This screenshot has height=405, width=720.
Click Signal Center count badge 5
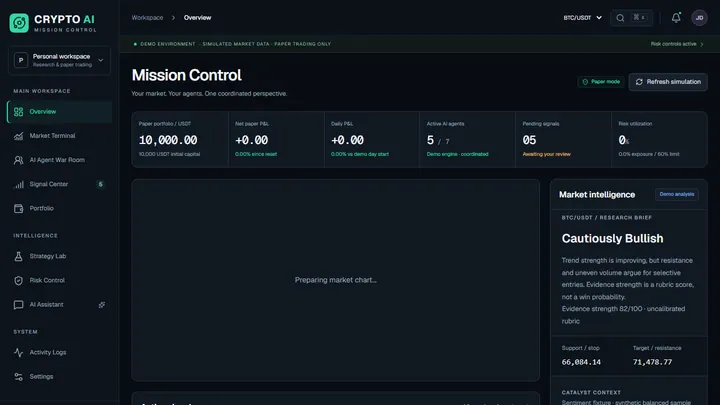pos(101,184)
